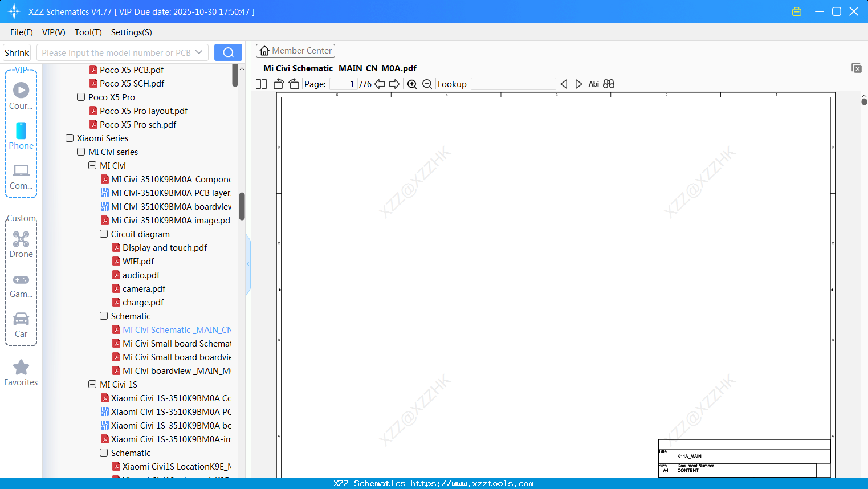868x489 pixels.
Task: Collapse the Xiaomi Series node
Action: point(70,138)
